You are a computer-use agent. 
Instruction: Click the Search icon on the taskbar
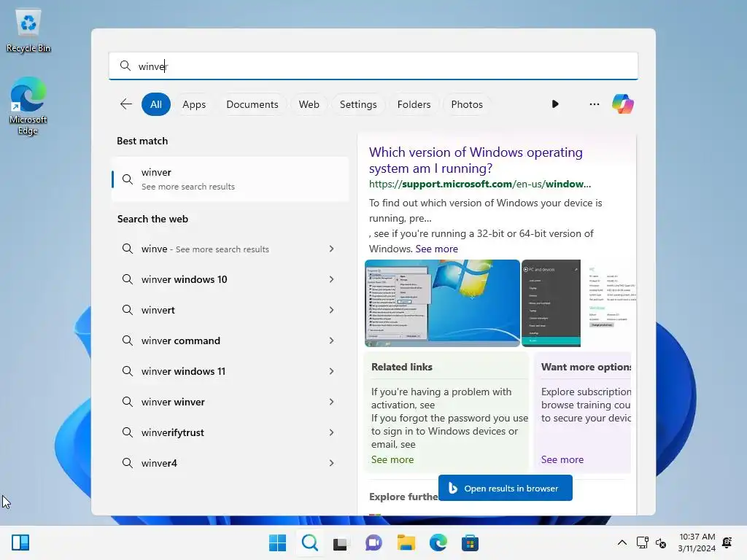click(309, 542)
